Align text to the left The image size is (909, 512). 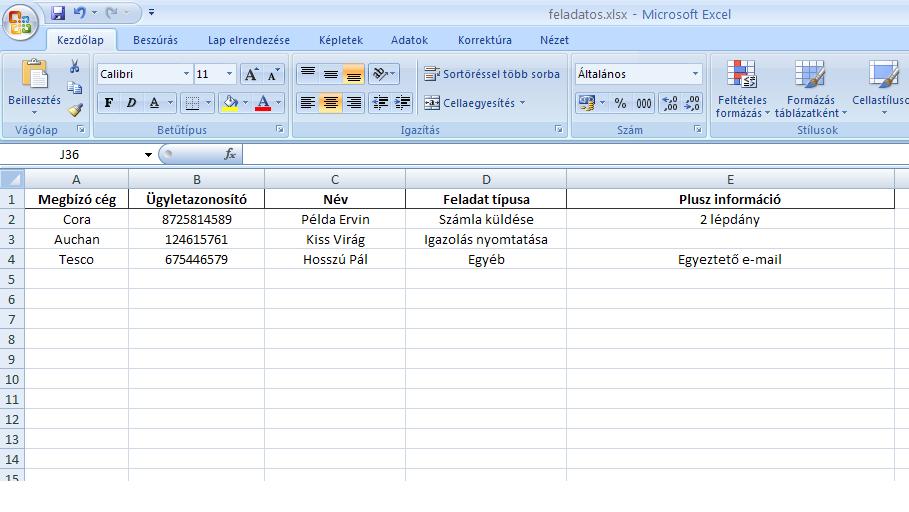pyautogui.click(x=308, y=103)
